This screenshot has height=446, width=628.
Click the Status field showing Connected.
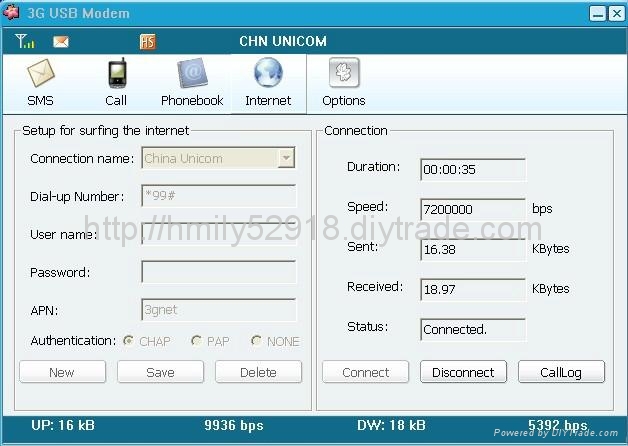point(473,329)
